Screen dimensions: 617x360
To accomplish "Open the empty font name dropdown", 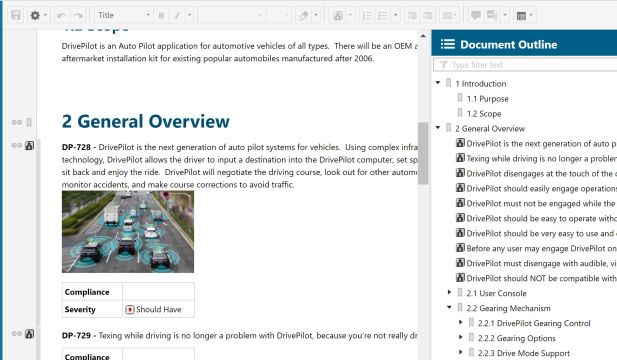I will pos(231,15).
